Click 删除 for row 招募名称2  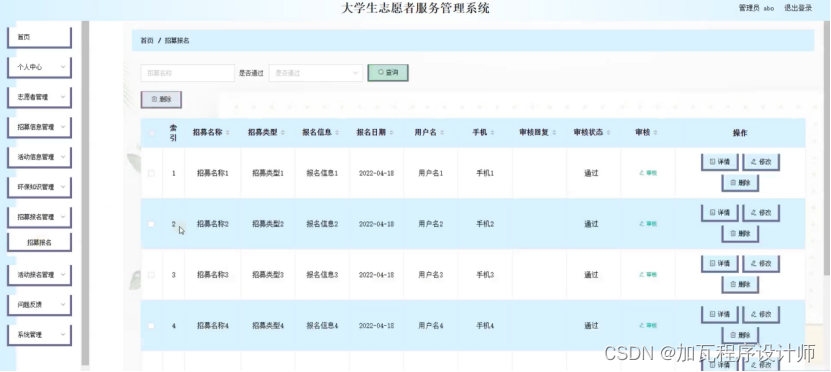click(740, 234)
